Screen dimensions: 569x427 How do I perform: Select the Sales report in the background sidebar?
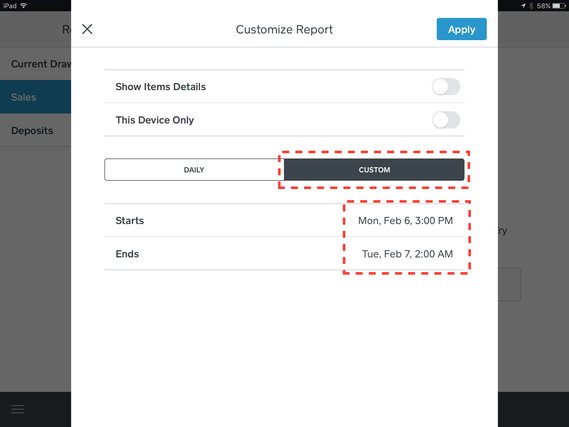coord(36,97)
